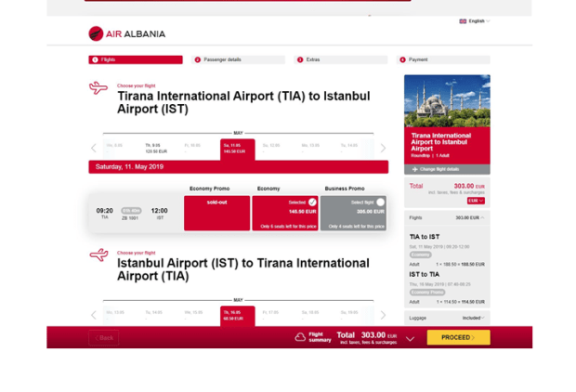Open the EUR currency selector

coord(475,201)
